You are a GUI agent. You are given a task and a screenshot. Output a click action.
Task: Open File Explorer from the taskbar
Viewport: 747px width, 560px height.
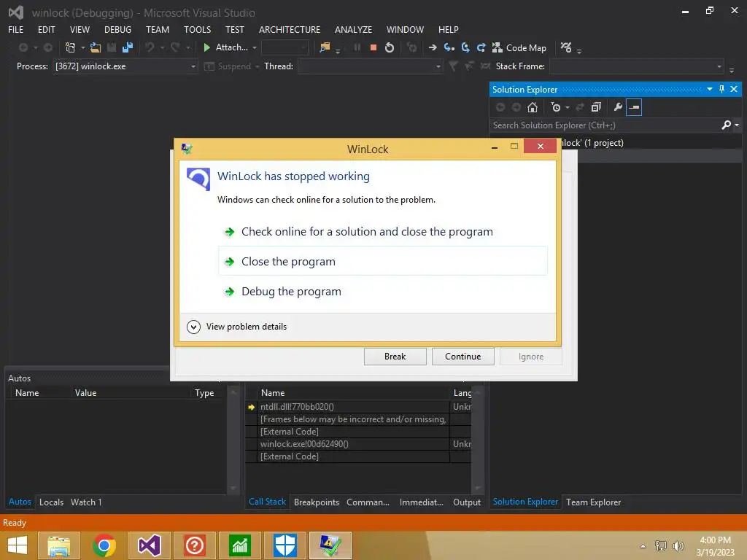[x=59, y=545]
